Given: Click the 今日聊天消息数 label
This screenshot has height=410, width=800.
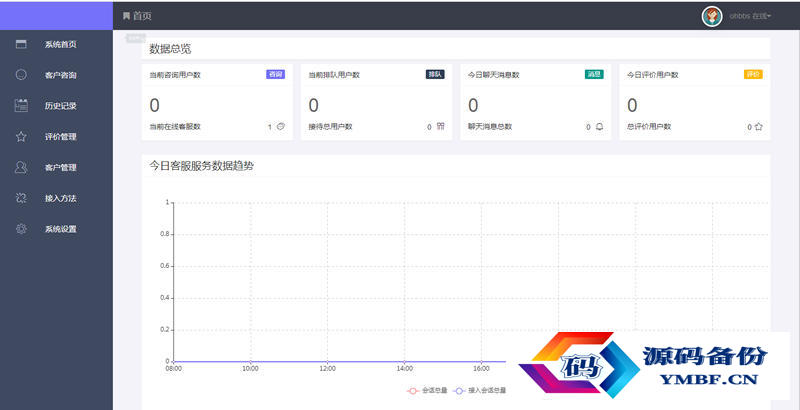Looking at the screenshot, I should [x=493, y=75].
